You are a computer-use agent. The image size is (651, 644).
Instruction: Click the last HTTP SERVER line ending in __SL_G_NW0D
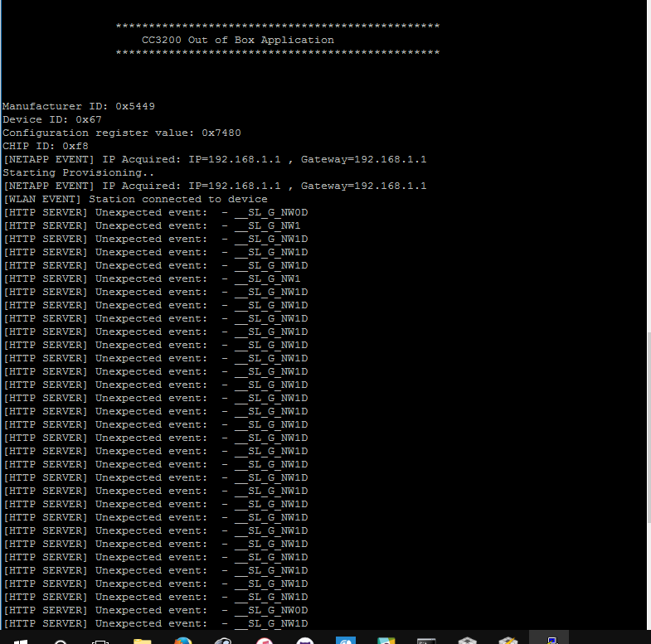click(156, 610)
